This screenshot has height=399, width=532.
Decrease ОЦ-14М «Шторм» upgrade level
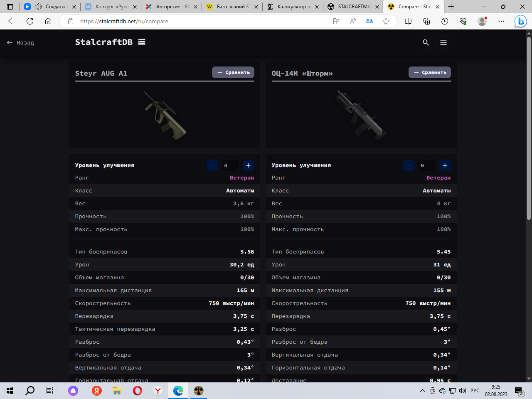point(409,165)
